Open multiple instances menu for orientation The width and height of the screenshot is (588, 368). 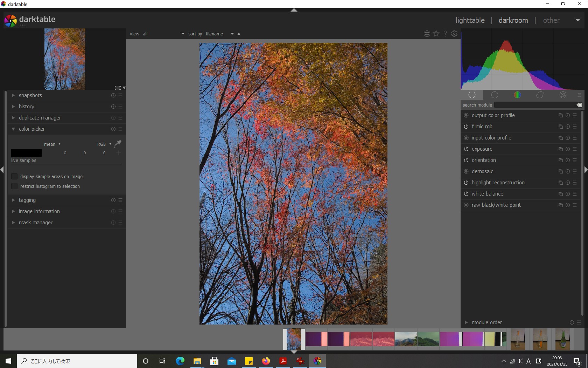(x=561, y=160)
